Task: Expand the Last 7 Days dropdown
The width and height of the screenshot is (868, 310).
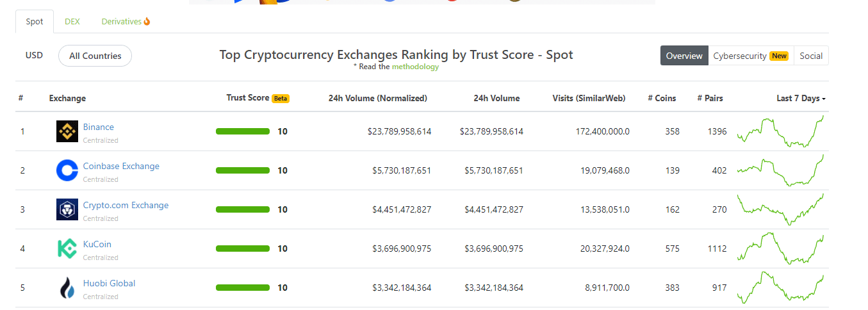Action: [x=801, y=99]
